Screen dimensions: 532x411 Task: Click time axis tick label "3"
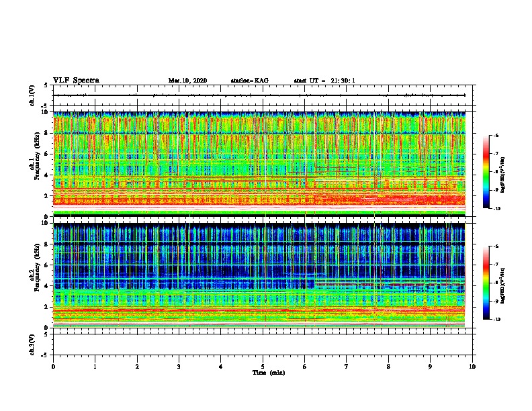(179, 367)
